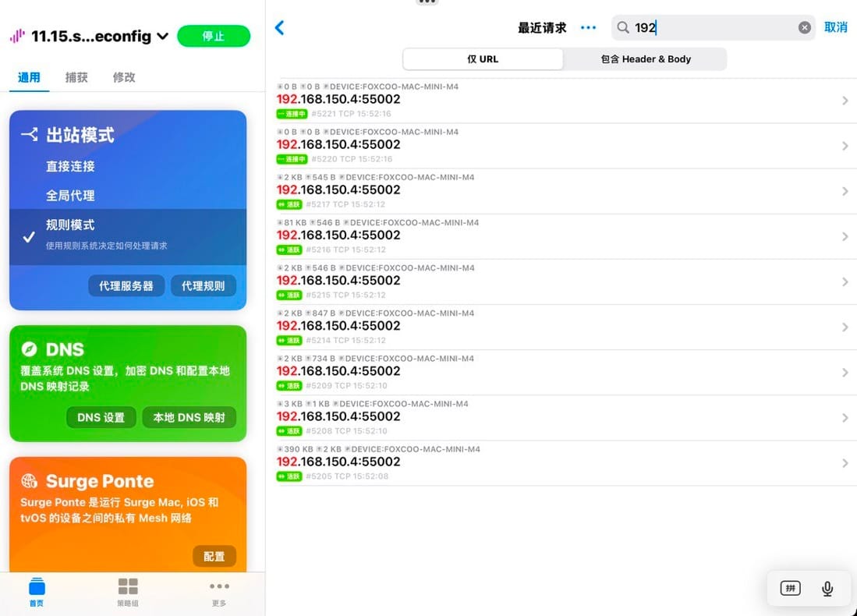Screen dimensions: 857x616
Task: Tap the microphone dictation icon
Action: [x=827, y=588]
